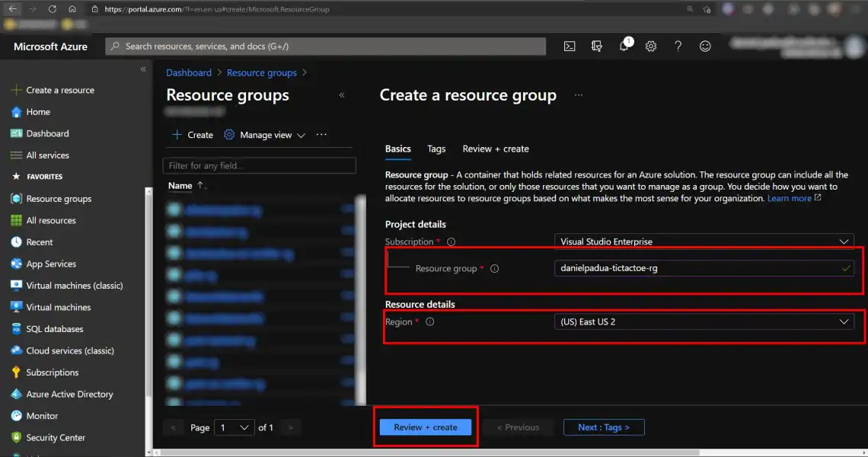Send feedback via the smiley icon
Viewport: 868px width, 457px height.
pos(705,46)
